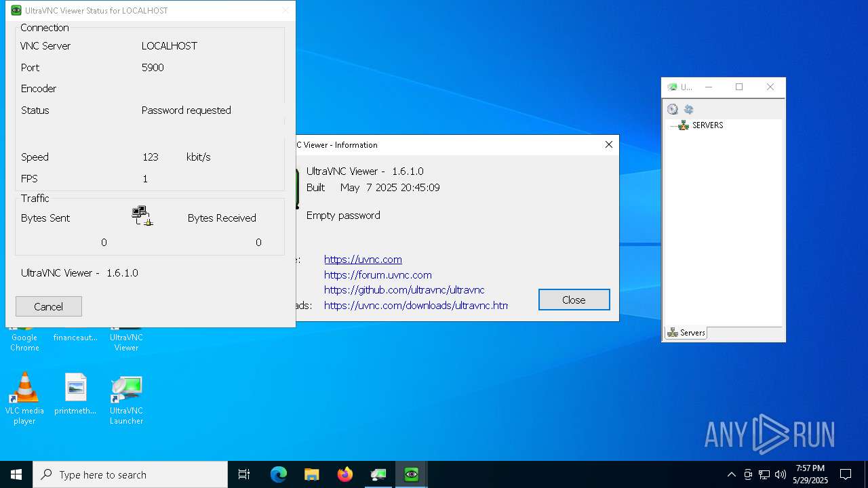Viewport: 868px width, 488px height.
Task: Click the network traffic icon in Status window
Action: pyautogui.click(x=142, y=216)
